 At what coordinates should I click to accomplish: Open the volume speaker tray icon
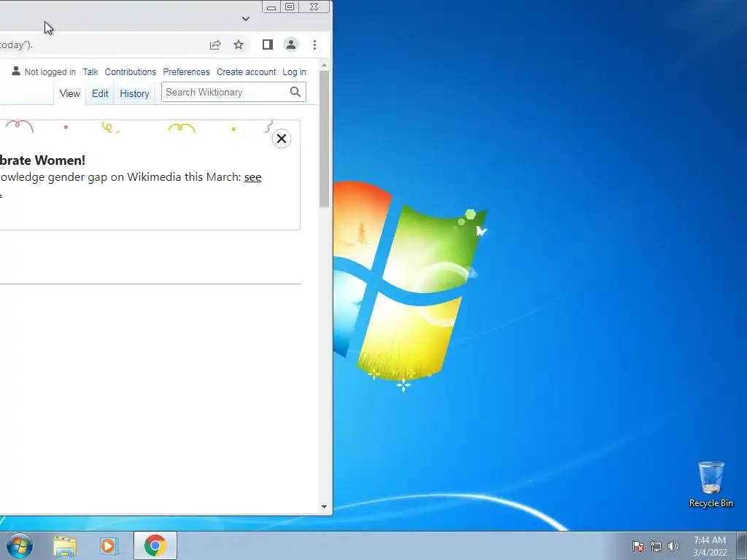(673, 546)
